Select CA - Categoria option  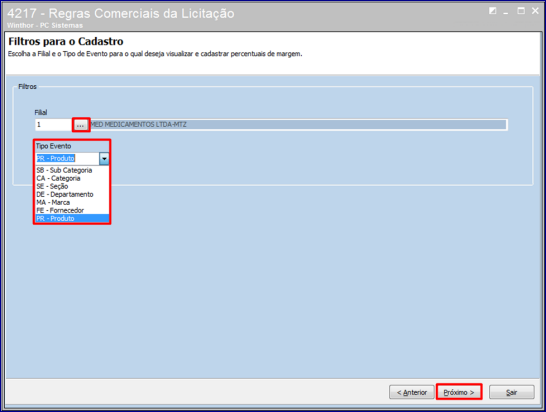(x=72, y=178)
